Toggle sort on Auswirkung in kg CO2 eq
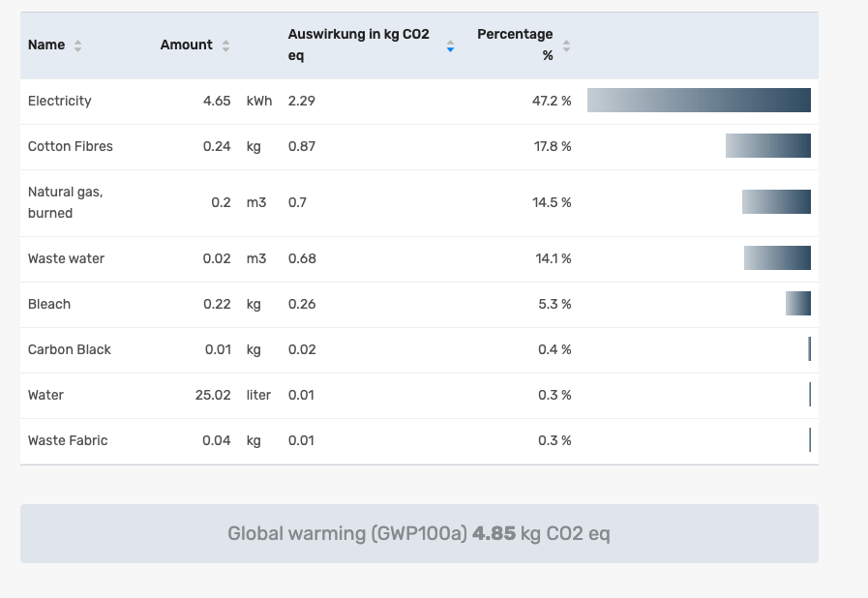The height and width of the screenshot is (598, 868). (x=450, y=45)
